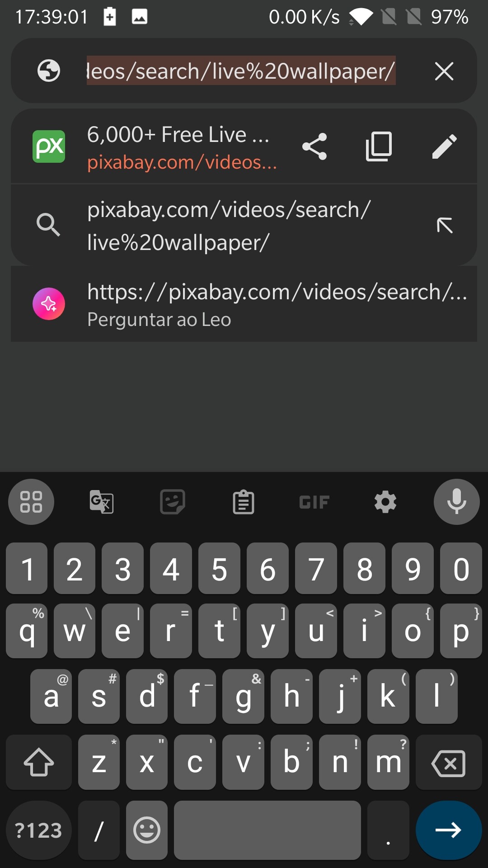488x868 pixels.
Task: Start voice input with microphone button
Action: (x=456, y=502)
